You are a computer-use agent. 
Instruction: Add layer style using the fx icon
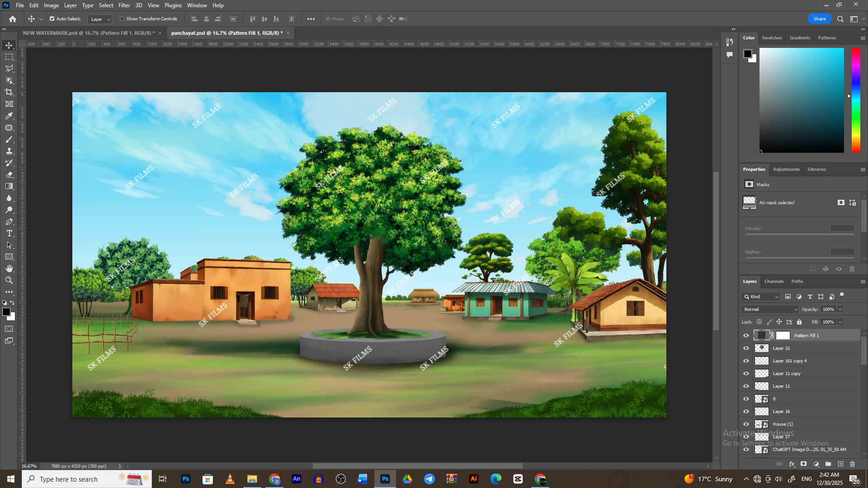[x=792, y=464]
